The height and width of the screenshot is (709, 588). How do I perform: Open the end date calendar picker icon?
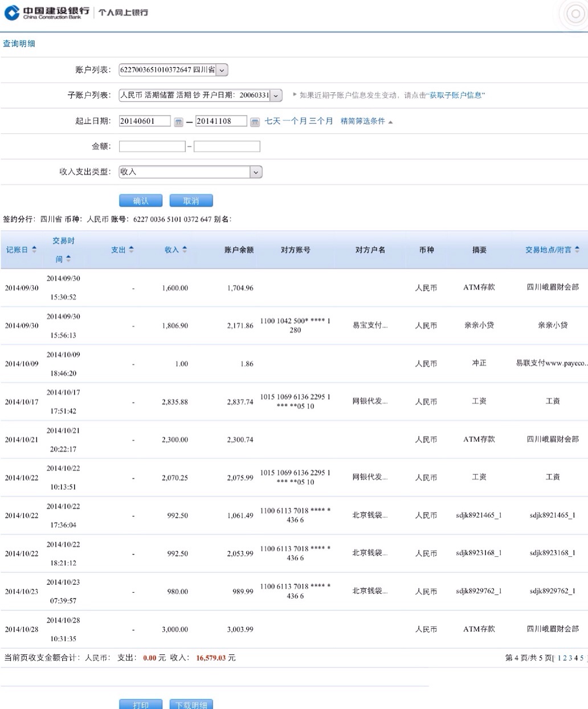(x=255, y=121)
